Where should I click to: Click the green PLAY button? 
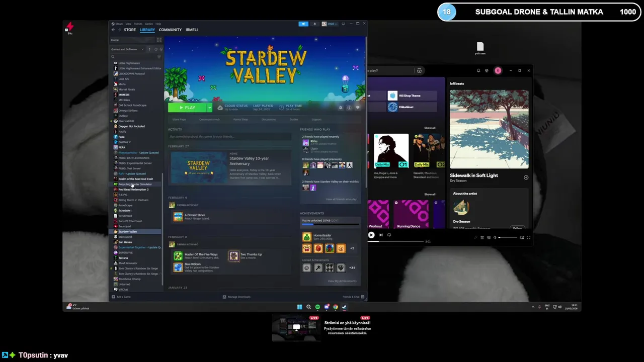coord(187,108)
